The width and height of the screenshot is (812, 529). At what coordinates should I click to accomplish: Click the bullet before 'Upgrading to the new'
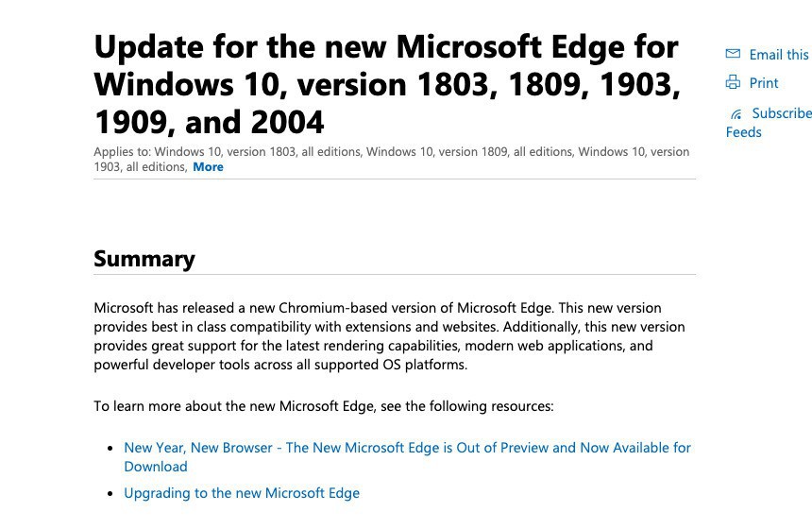(111, 494)
